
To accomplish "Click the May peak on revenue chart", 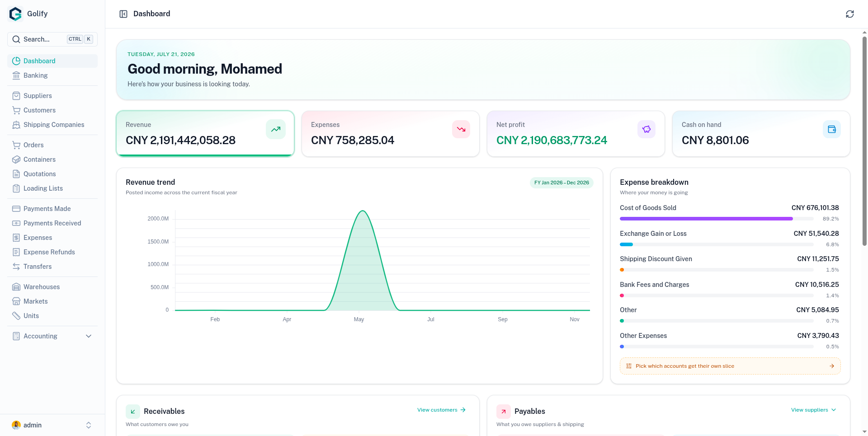I will (x=363, y=211).
